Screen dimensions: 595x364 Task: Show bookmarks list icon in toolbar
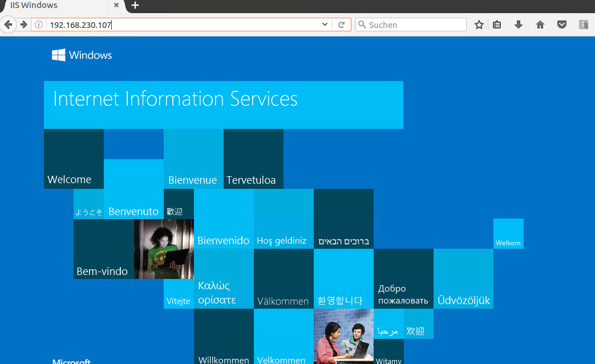[x=497, y=25]
